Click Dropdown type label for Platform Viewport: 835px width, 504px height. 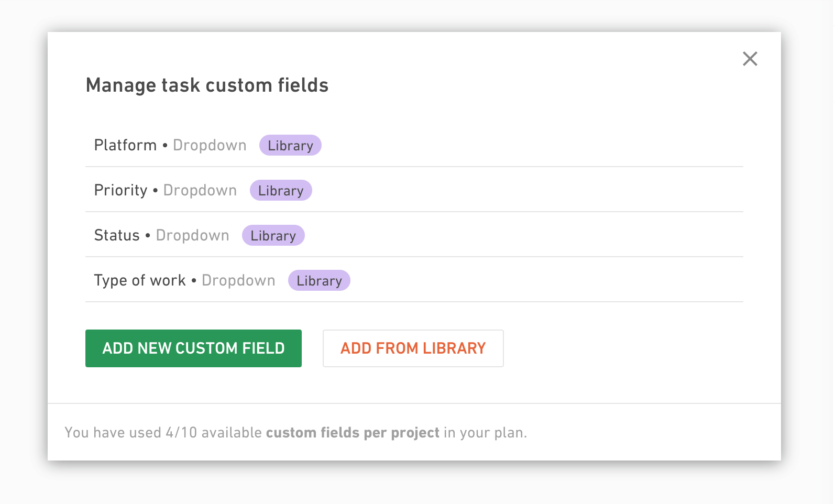click(210, 145)
